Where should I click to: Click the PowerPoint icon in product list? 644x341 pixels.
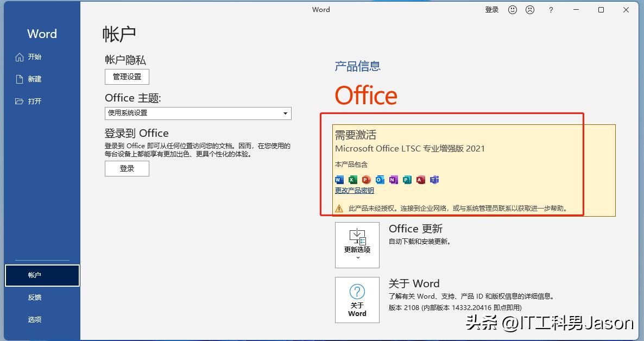coord(366,180)
